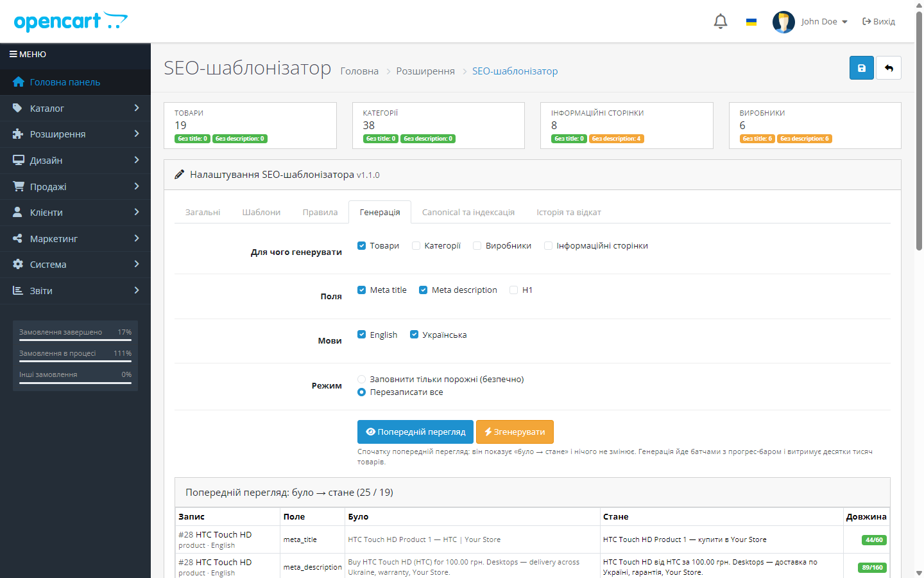This screenshot has height=578, width=924.
Task: Click the Дизайн monitor icon
Action: coord(18,161)
